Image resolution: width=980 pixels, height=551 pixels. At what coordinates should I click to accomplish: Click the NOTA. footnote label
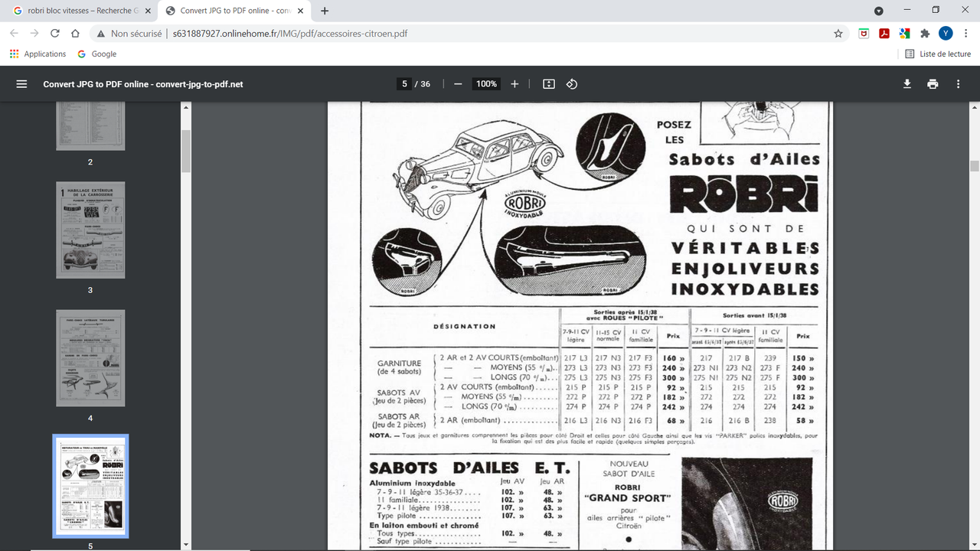tap(380, 435)
